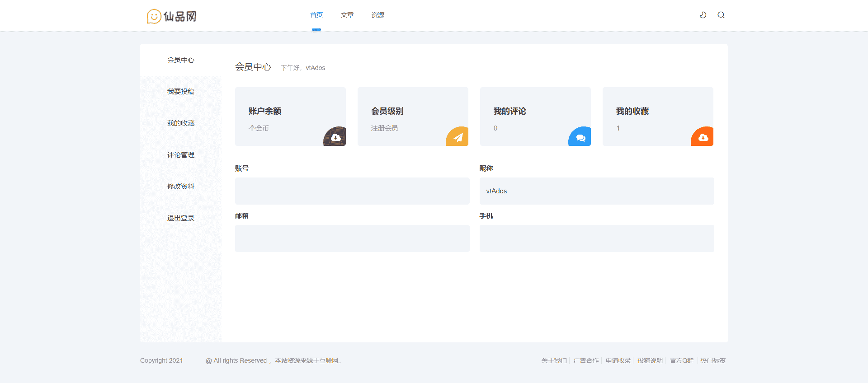The image size is (868, 383).
Task: Open the 官方Q群 footer link
Action: point(681,360)
